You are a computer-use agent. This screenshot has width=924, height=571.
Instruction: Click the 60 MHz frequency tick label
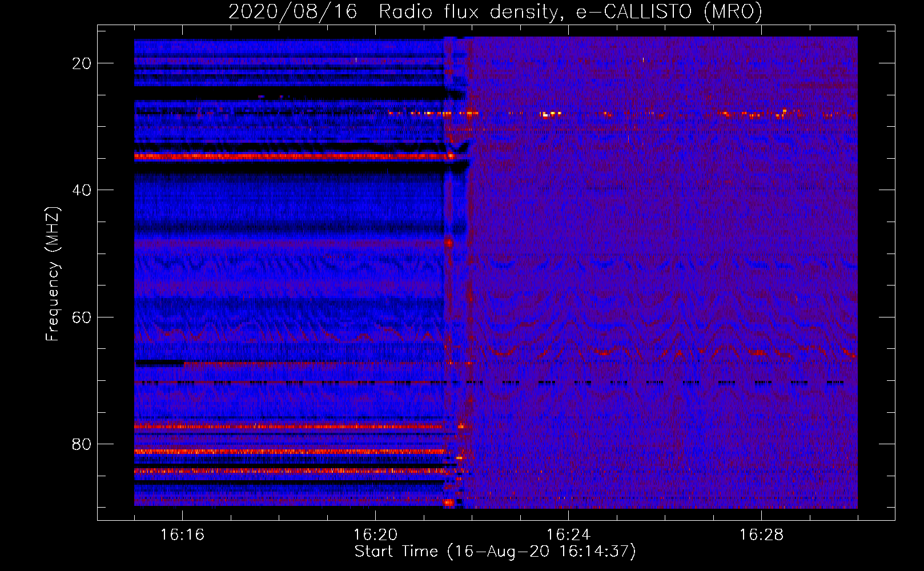click(82, 317)
